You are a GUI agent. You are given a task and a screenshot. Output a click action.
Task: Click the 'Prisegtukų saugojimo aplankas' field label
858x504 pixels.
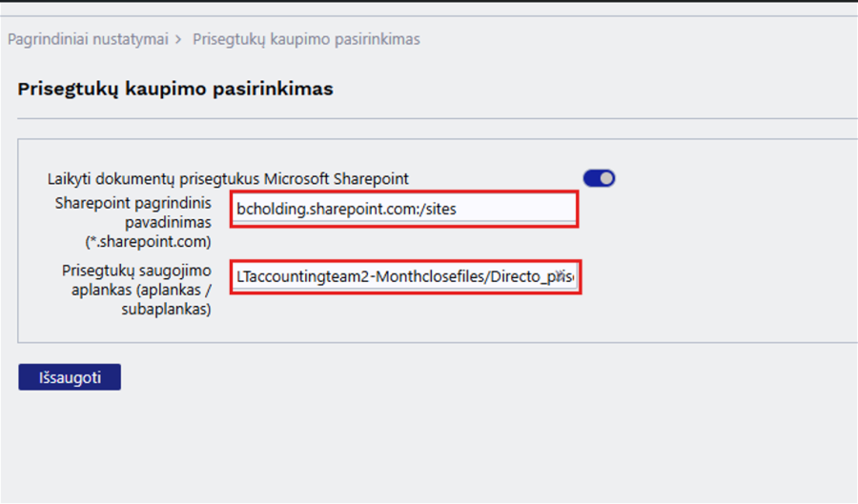136,272
